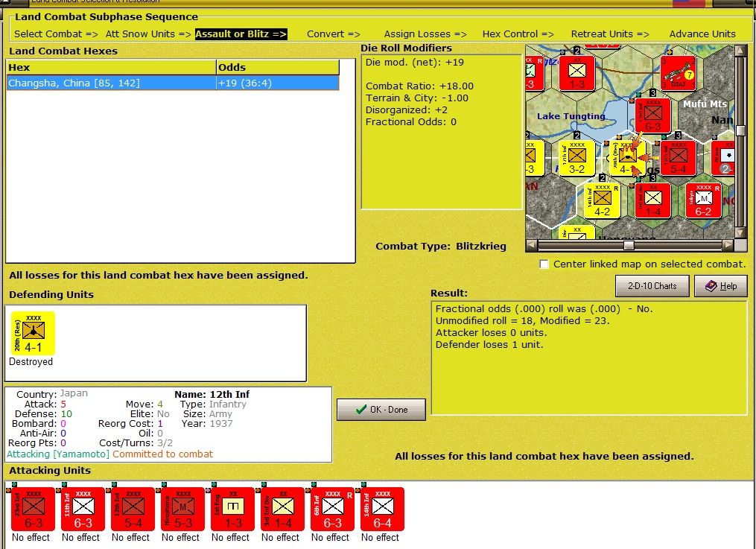The width and height of the screenshot is (756, 549).
Task: Click the Hex column header
Action: click(112, 68)
